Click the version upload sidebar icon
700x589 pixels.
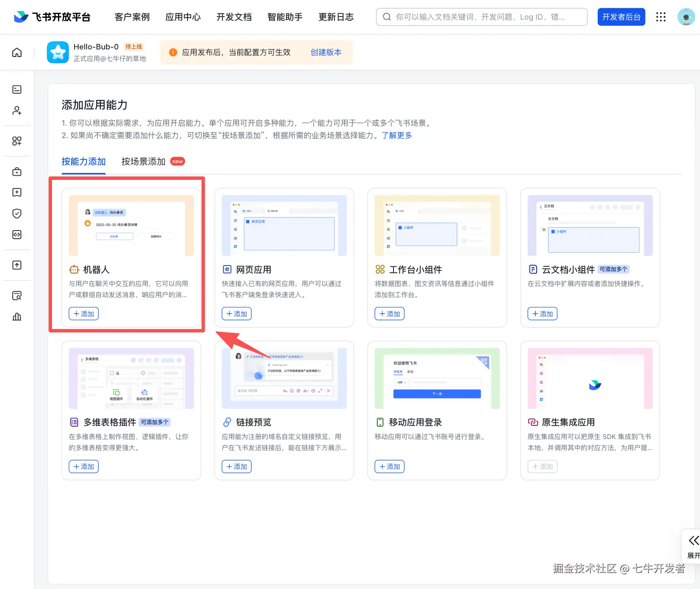tap(17, 265)
